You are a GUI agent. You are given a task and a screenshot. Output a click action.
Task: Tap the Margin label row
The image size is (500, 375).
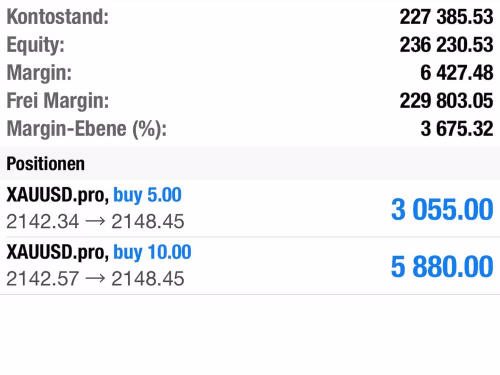(x=250, y=73)
